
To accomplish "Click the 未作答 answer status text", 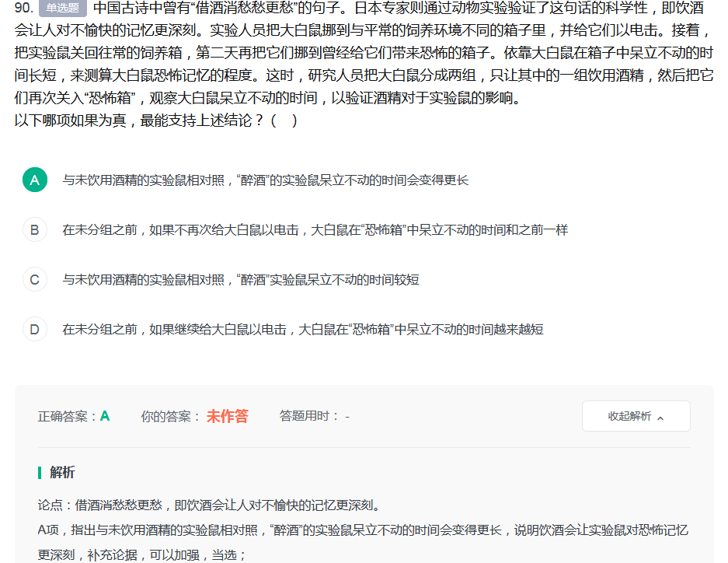I will point(228,416).
